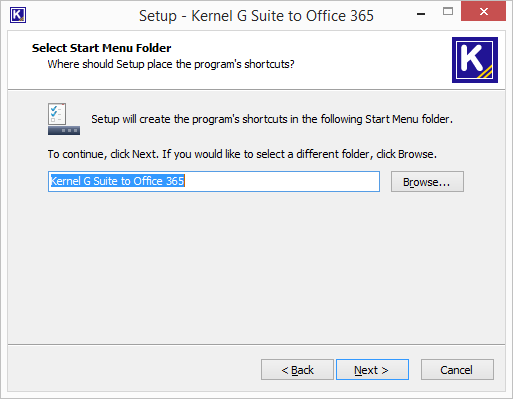Image resolution: width=513 pixels, height=399 pixels.
Task: Click the "Setup will create" description text
Action: 272,119
